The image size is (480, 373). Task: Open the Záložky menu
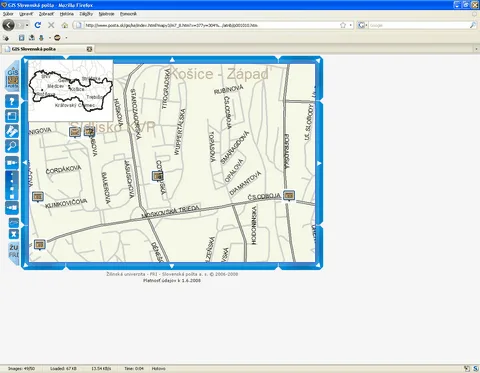[86, 14]
